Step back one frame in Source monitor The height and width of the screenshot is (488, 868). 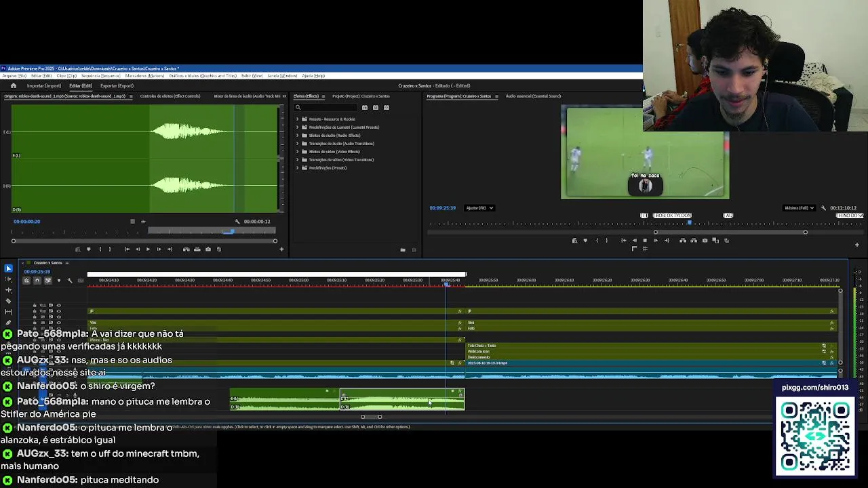138,249
